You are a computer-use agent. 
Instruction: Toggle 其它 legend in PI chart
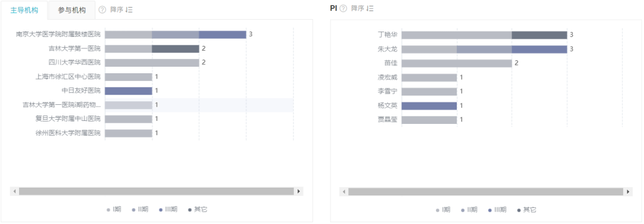527,210
